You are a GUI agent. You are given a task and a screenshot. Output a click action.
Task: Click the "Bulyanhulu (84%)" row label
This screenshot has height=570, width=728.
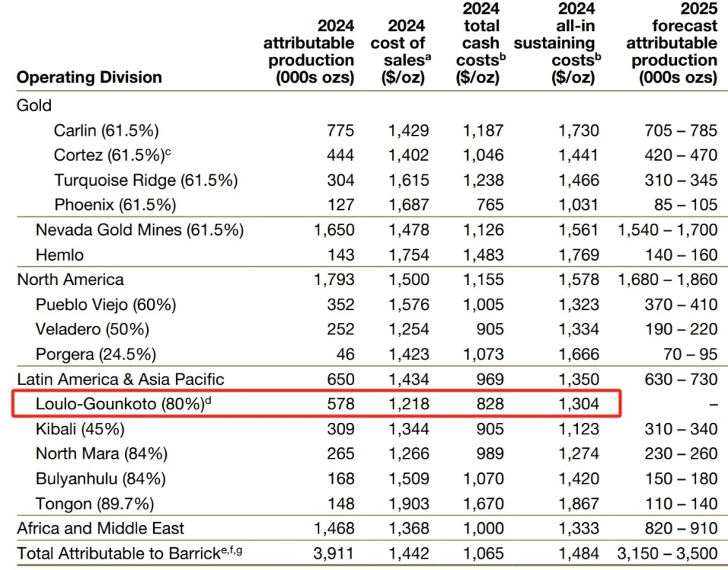point(101,478)
